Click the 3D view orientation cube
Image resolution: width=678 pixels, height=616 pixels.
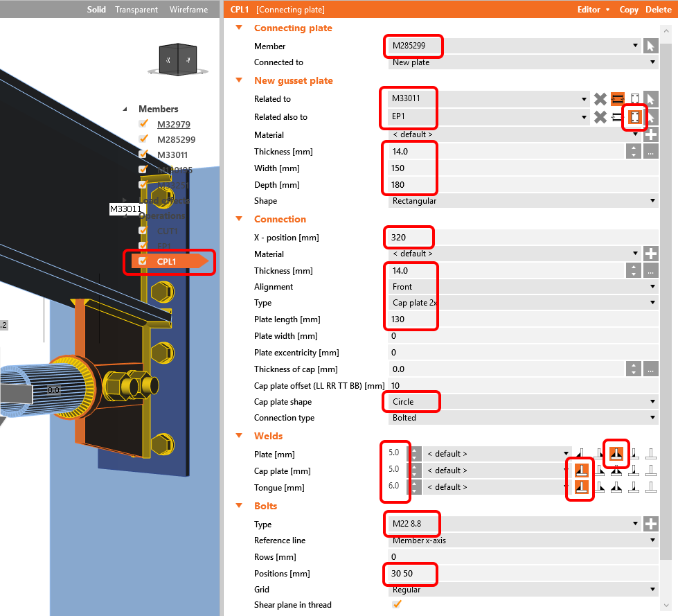(x=178, y=60)
